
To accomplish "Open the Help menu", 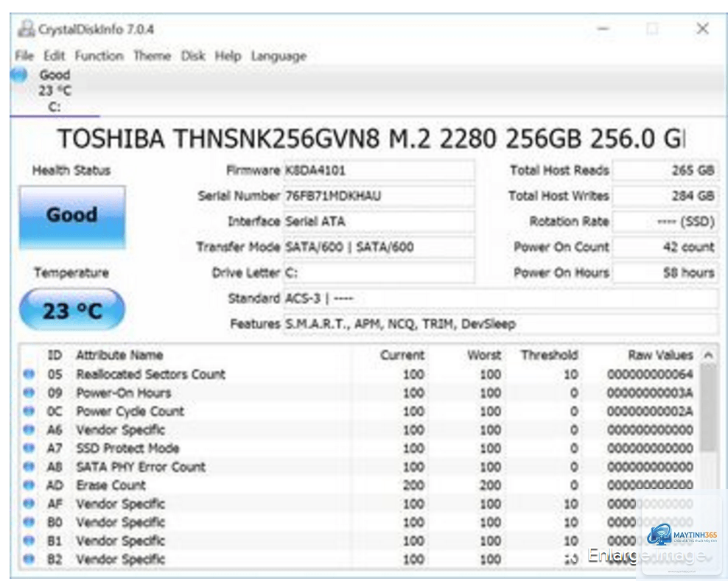I will [x=228, y=56].
